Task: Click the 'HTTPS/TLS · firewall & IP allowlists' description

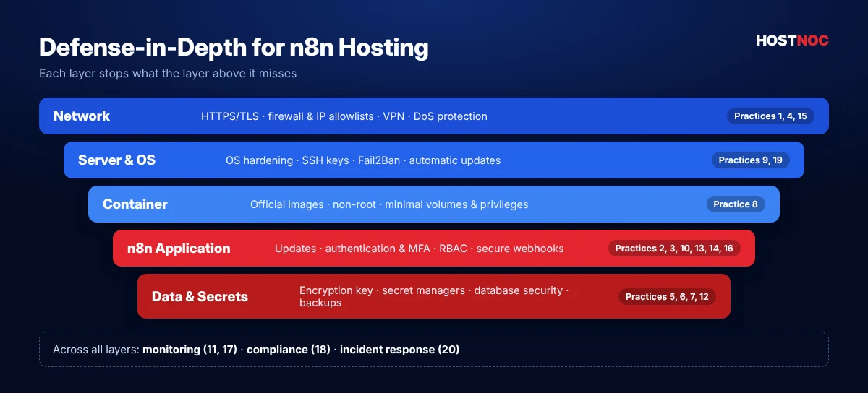Action: [344, 116]
